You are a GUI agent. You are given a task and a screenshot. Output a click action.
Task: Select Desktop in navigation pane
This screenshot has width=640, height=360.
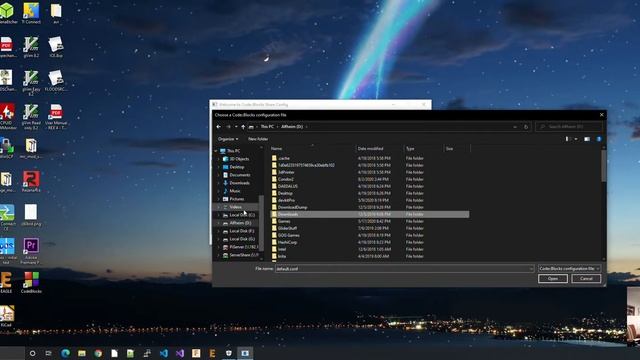(236, 167)
